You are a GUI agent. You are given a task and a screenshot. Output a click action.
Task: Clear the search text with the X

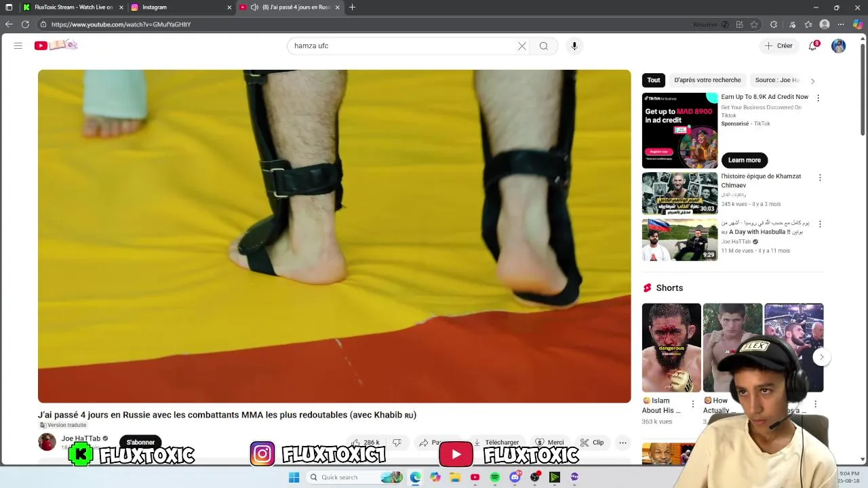521,46
